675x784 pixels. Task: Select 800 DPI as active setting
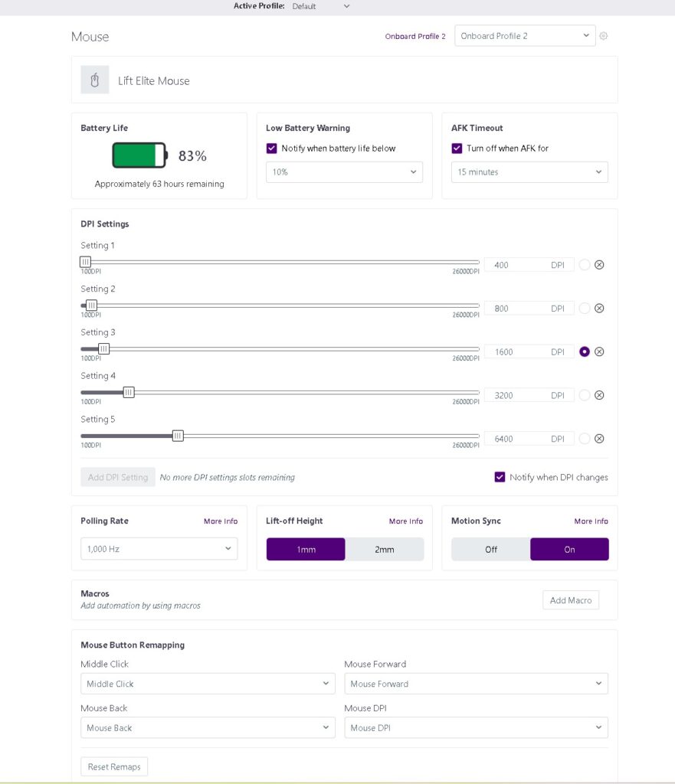point(584,309)
